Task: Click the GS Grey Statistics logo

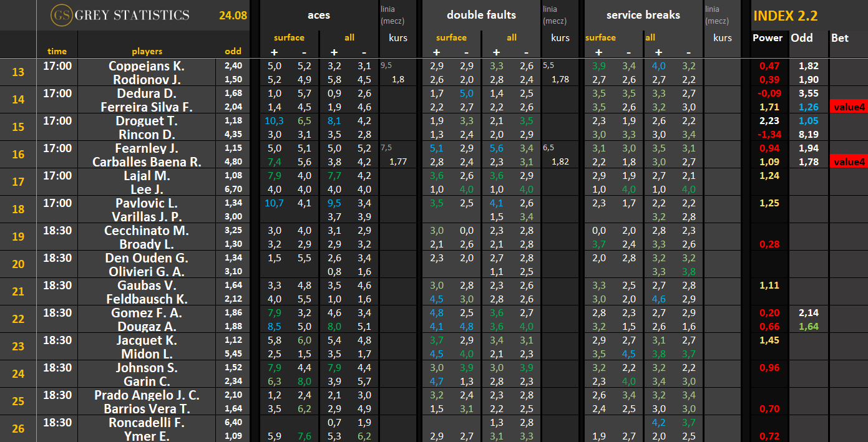Action: pyautogui.click(x=119, y=15)
